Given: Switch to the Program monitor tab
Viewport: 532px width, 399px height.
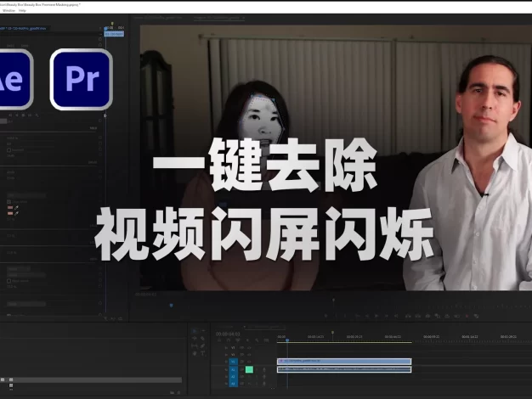Looking at the screenshot, I should [x=219, y=18].
